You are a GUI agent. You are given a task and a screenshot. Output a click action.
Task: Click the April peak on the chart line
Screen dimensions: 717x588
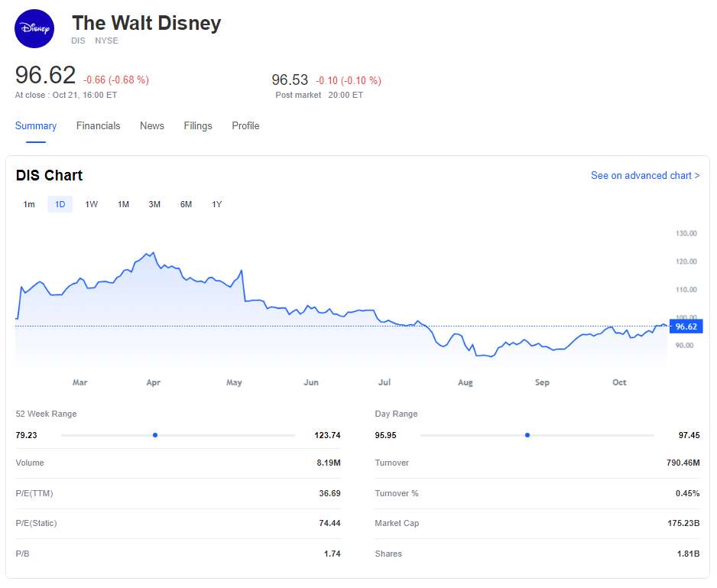click(x=154, y=252)
